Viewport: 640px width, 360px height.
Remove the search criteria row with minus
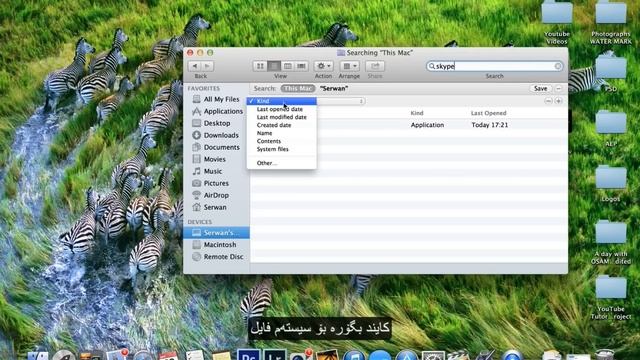pyautogui.click(x=548, y=101)
